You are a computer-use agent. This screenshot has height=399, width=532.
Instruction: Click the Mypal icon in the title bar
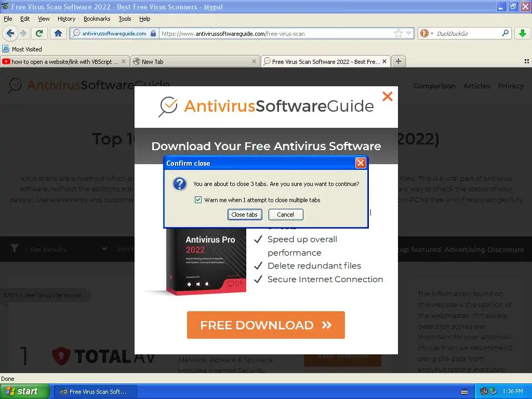5,6
